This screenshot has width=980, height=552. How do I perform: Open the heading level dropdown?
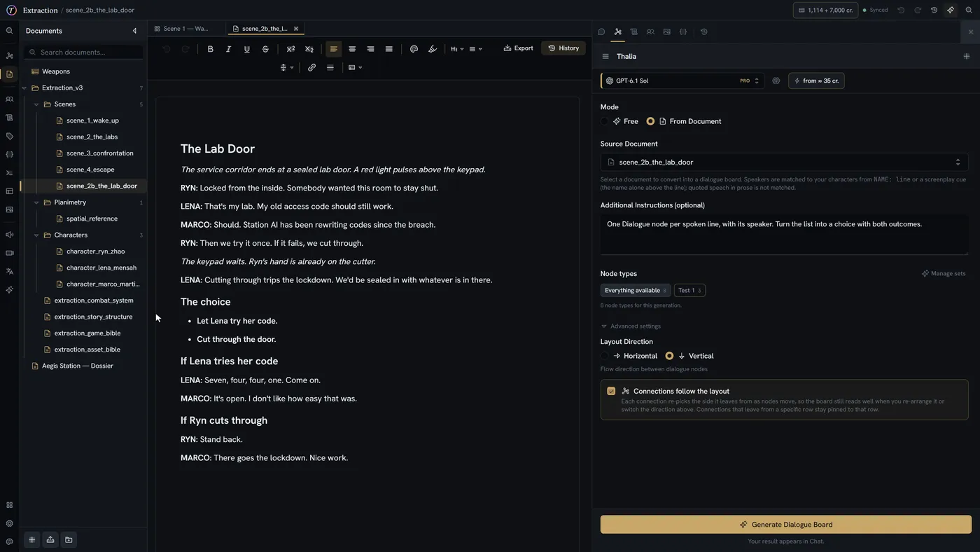[x=457, y=49]
